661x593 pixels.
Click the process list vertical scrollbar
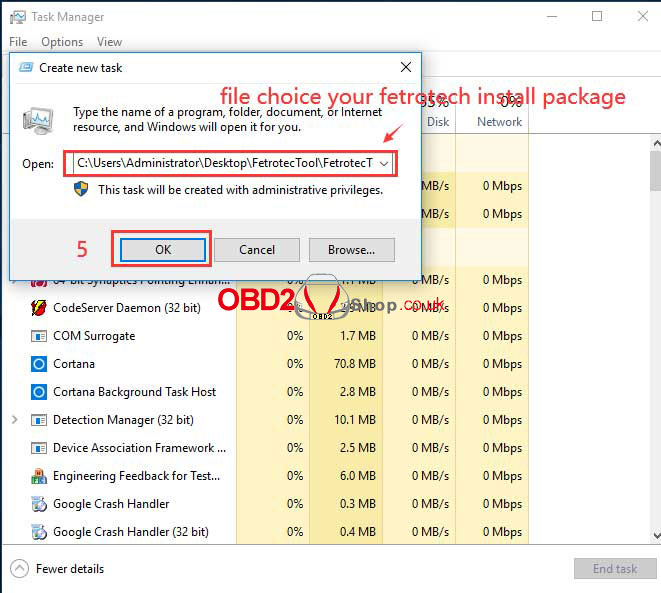[654, 350]
